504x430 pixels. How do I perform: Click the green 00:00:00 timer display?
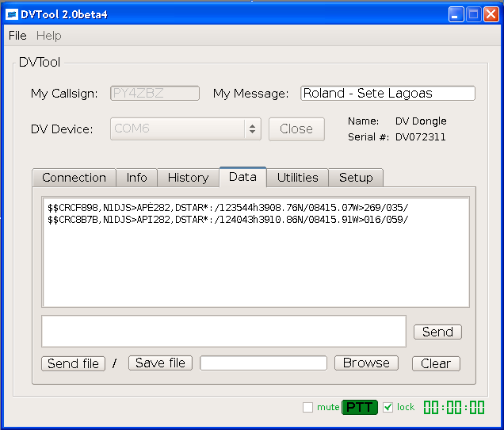(454, 407)
